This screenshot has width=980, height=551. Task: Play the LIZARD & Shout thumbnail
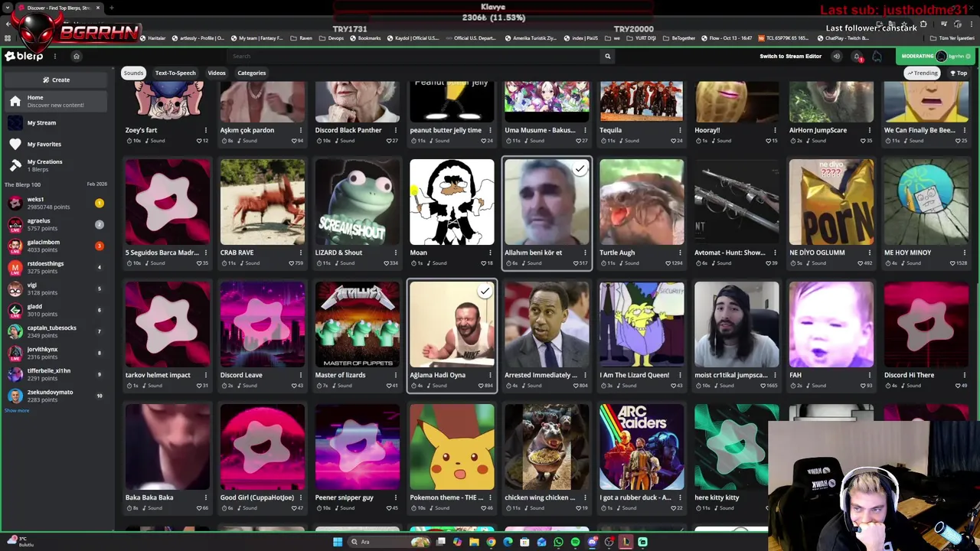click(x=358, y=202)
